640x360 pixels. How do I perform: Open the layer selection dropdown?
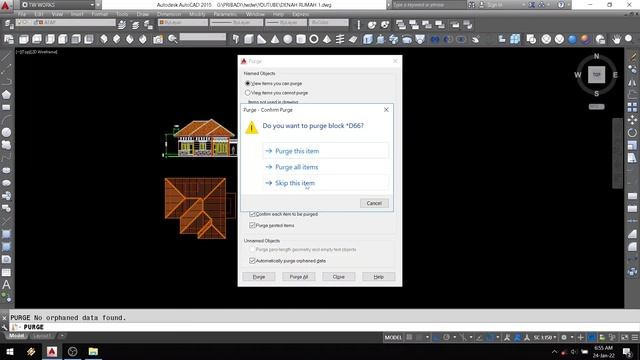tap(66, 22)
